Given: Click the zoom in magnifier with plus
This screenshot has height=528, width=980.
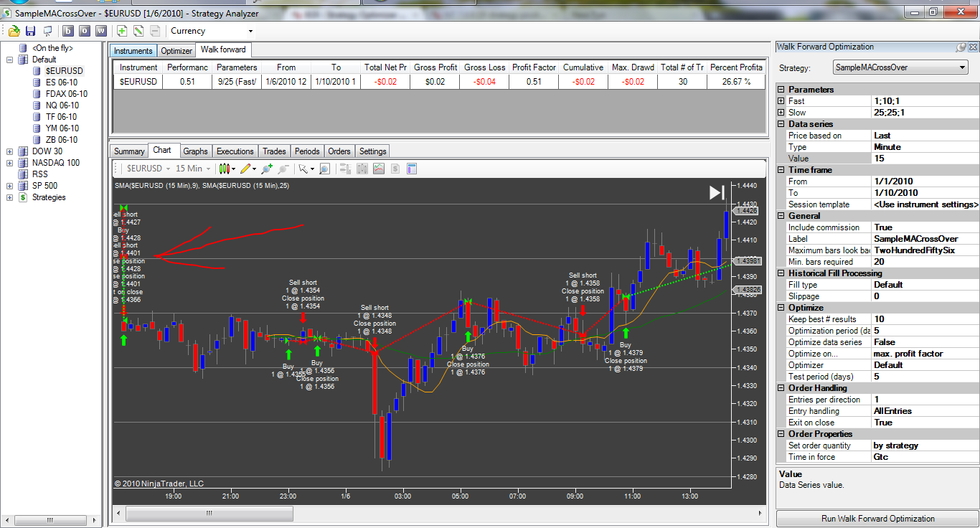Looking at the screenshot, I should pos(267,169).
